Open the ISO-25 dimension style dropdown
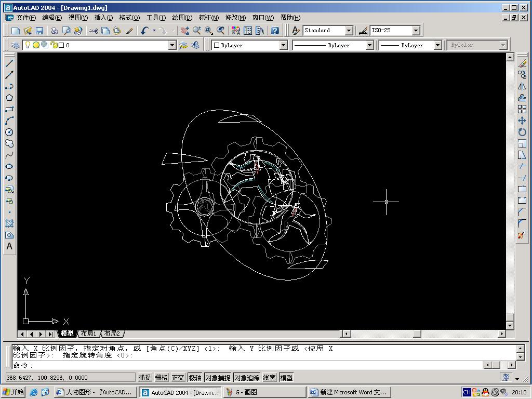 click(416, 31)
